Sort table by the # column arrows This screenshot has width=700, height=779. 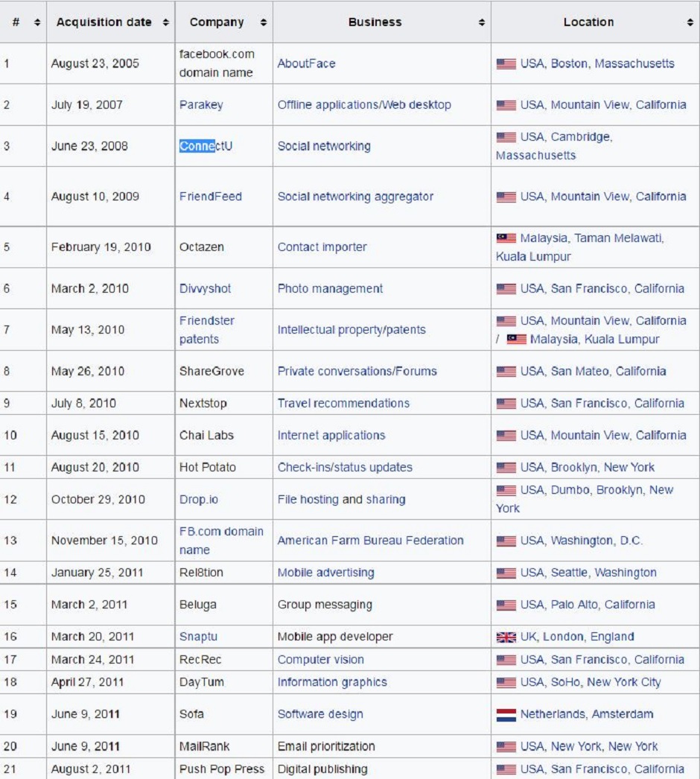[x=37, y=23]
